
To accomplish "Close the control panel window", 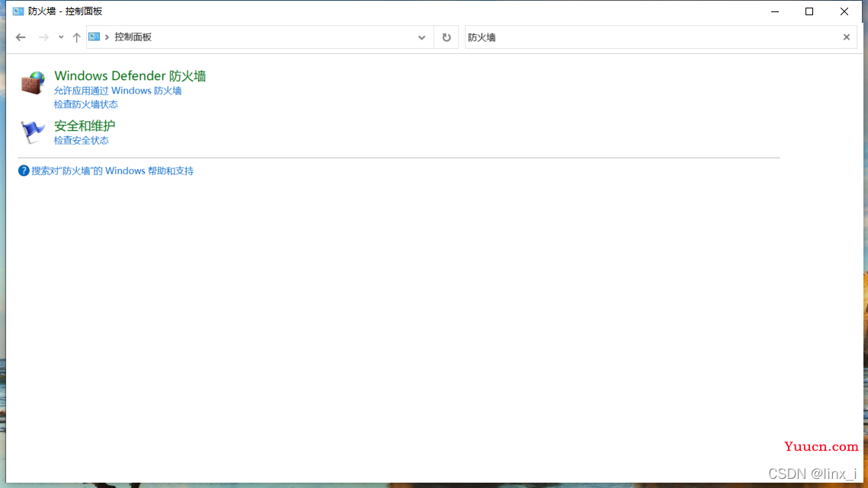I will [844, 11].
